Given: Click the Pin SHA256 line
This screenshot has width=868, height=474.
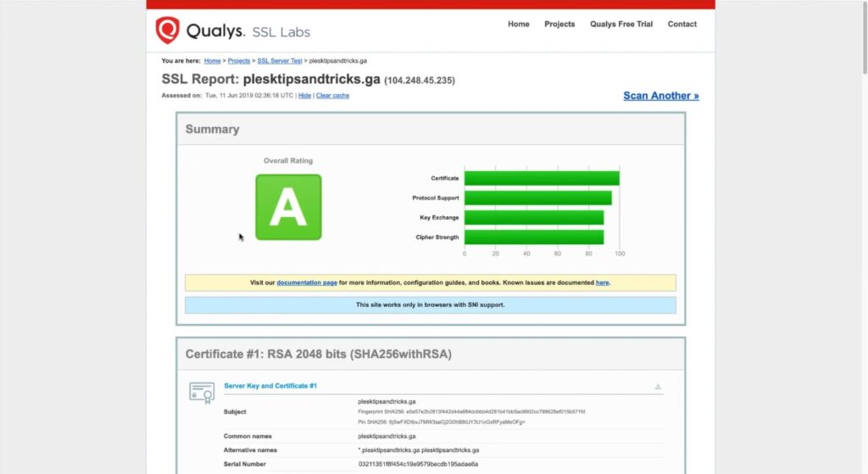Looking at the screenshot, I should click(x=441, y=422).
